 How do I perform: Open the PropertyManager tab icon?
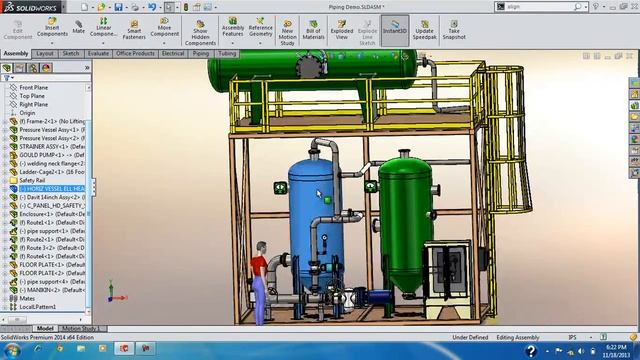(20, 68)
